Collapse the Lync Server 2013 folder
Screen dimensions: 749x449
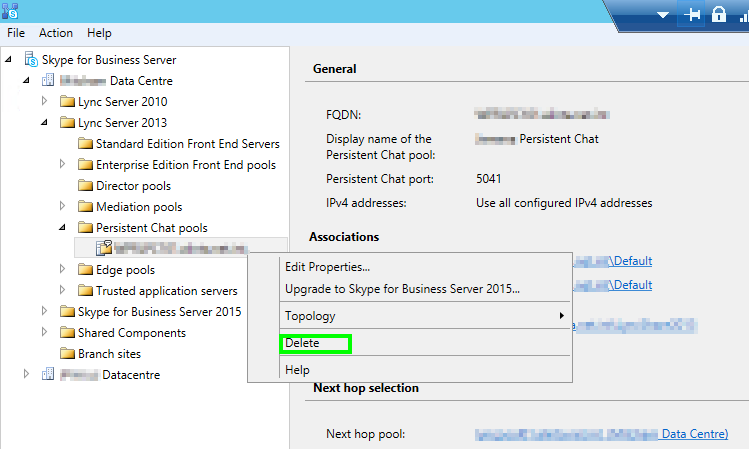pyautogui.click(x=44, y=122)
